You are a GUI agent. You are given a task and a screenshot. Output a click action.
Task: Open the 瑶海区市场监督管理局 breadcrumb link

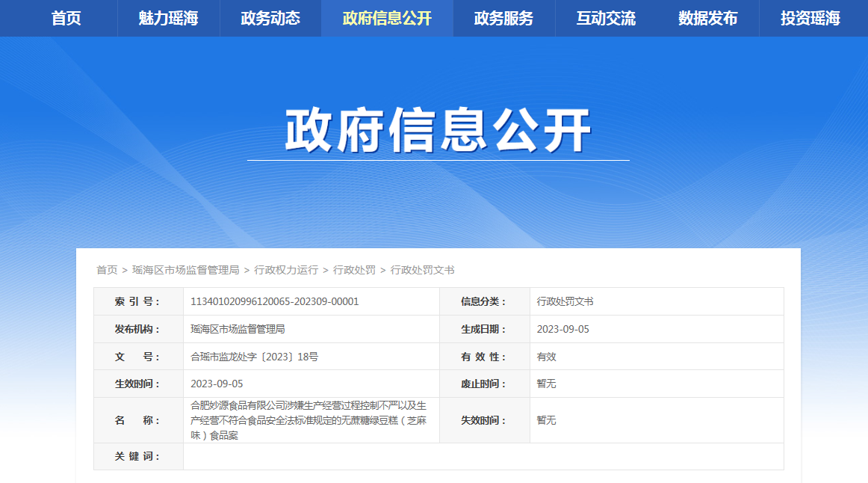pyautogui.click(x=185, y=270)
